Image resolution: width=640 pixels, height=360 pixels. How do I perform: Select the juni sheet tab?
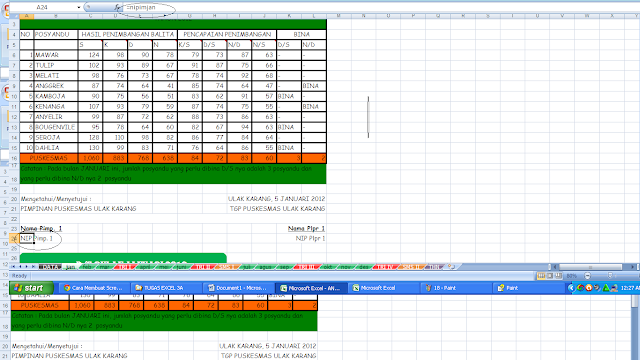pos(181,267)
